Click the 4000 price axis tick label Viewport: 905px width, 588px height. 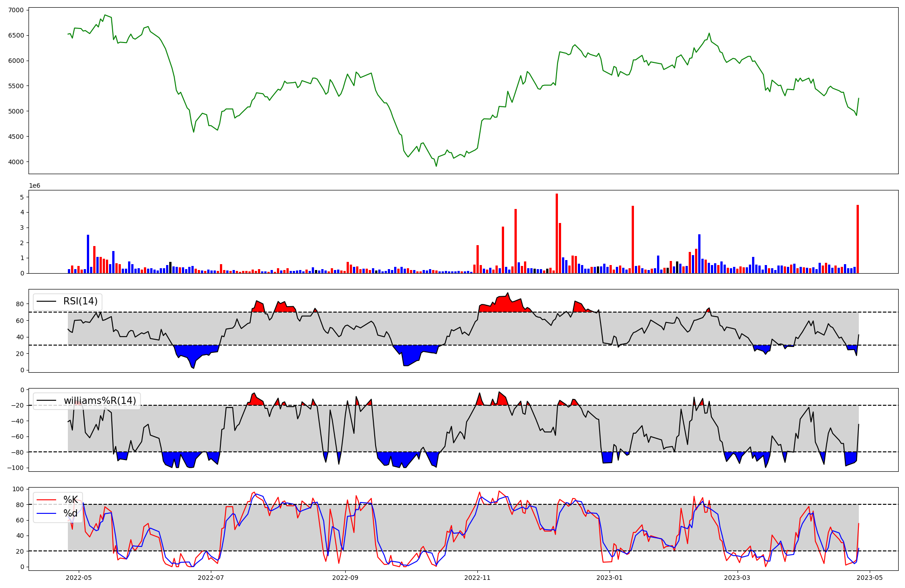click(16, 162)
